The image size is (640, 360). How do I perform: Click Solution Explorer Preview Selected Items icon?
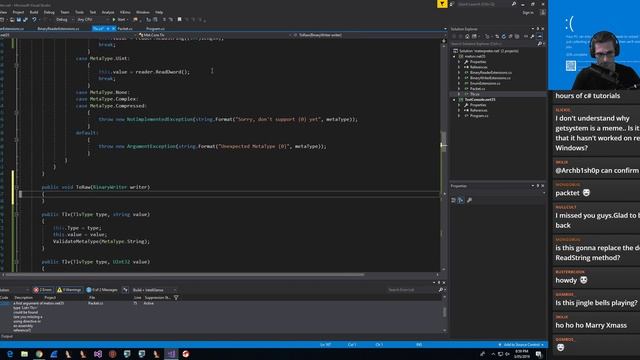[x=540, y=36]
